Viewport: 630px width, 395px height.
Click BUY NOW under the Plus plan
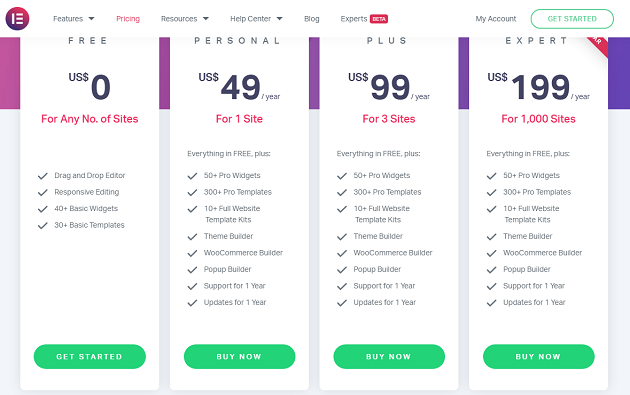pos(389,356)
